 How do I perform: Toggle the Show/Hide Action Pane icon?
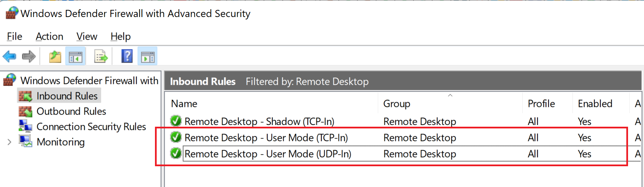pos(147,56)
